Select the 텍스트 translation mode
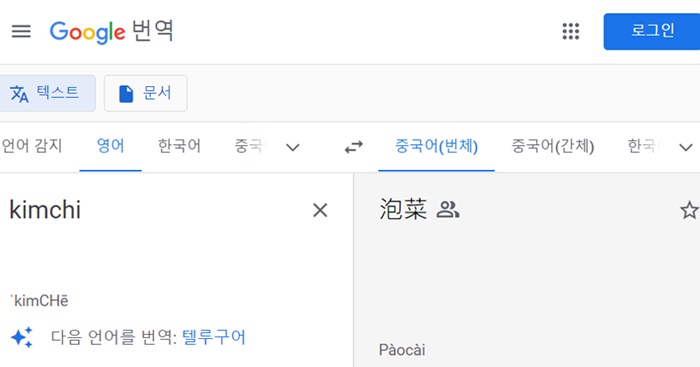Viewport: 700px width, 367px height. 45,93
